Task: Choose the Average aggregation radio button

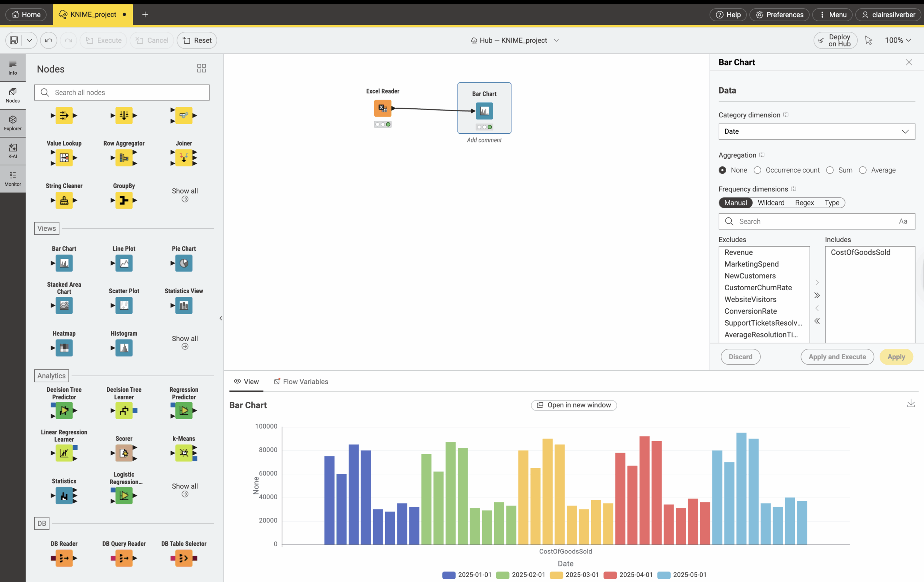Action: pyautogui.click(x=863, y=170)
